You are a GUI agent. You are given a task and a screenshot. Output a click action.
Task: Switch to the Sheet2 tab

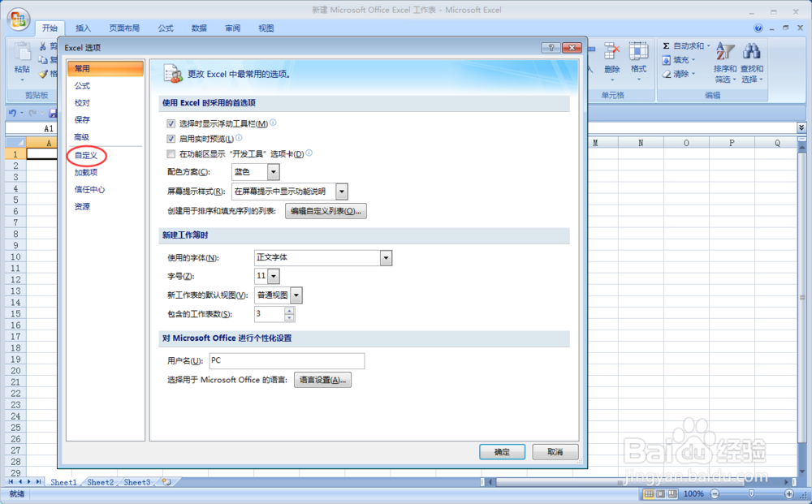coord(101,482)
